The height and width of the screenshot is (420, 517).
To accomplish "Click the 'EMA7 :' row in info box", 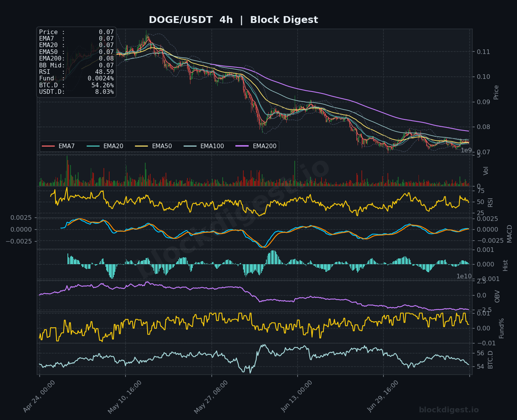I will click(x=76, y=39).
